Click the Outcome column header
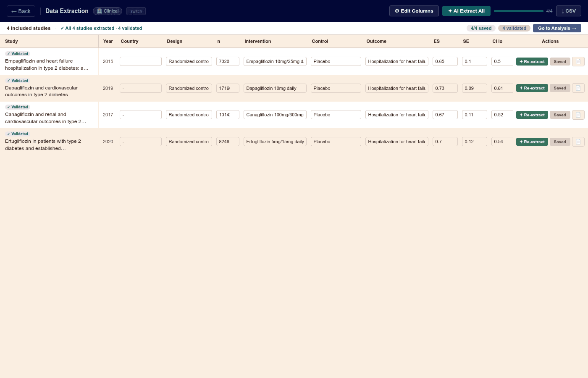 tap(376, 41)
